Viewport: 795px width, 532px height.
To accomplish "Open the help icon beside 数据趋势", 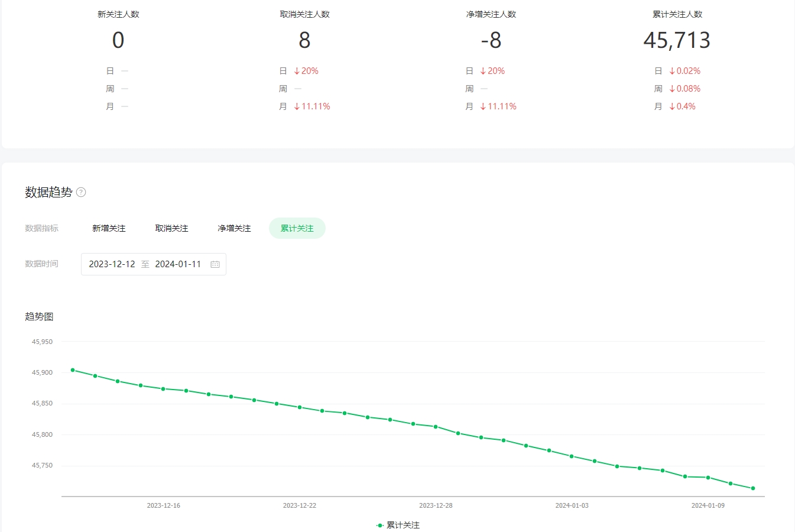I will coord(82,192).
